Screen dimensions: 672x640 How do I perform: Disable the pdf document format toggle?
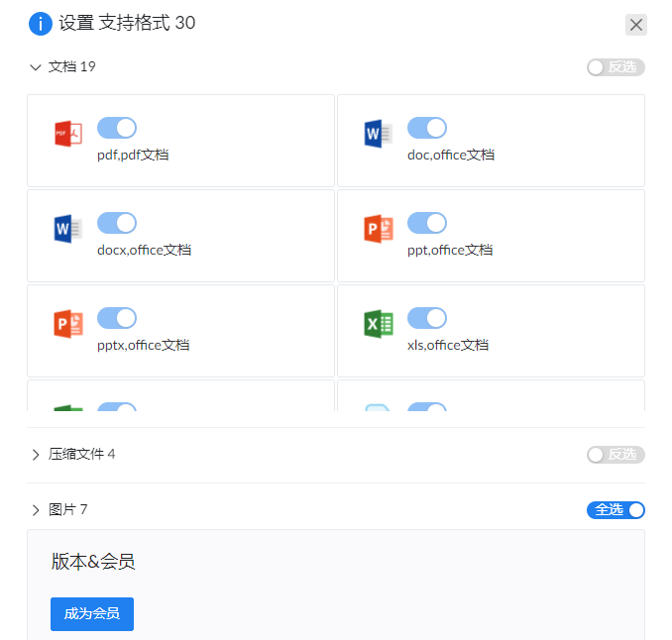(x=117, y=128)
